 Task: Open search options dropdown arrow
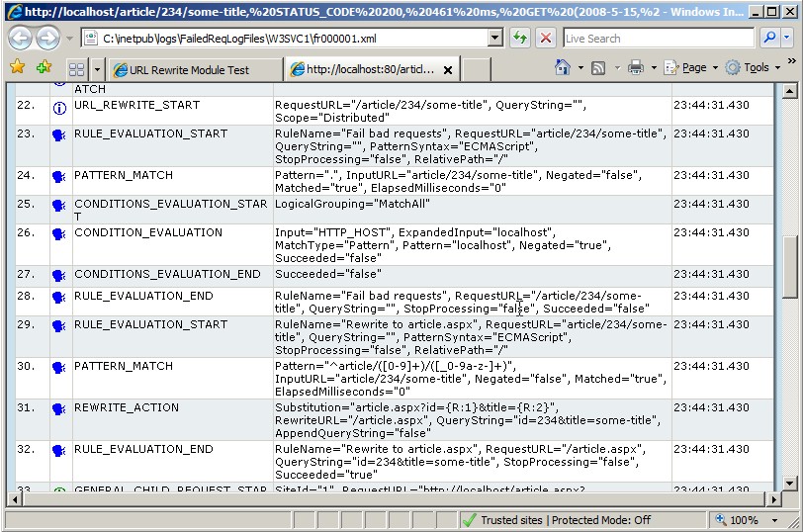(x=787, y=38)
